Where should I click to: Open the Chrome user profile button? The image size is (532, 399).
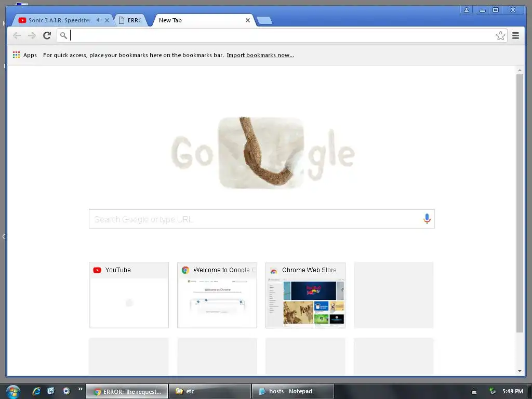coord(467,10)
